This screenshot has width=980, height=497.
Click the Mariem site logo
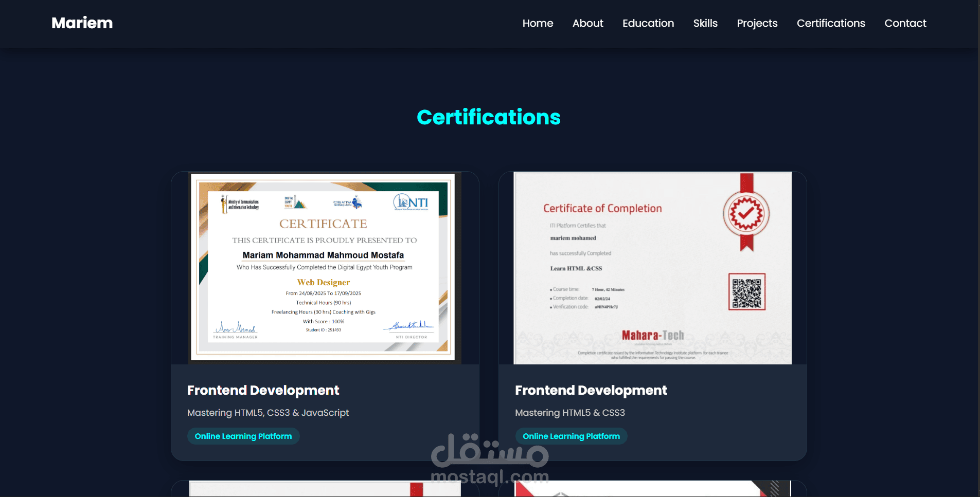point(82,23)
